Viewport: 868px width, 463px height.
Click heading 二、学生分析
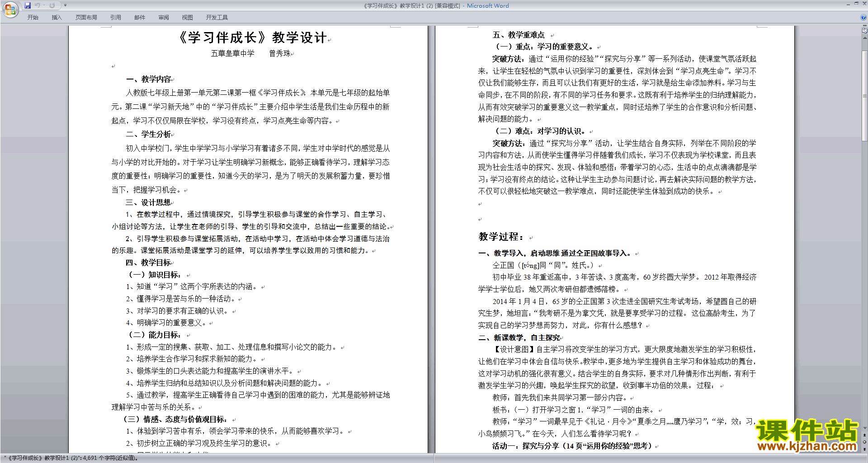tap(148, 134)
